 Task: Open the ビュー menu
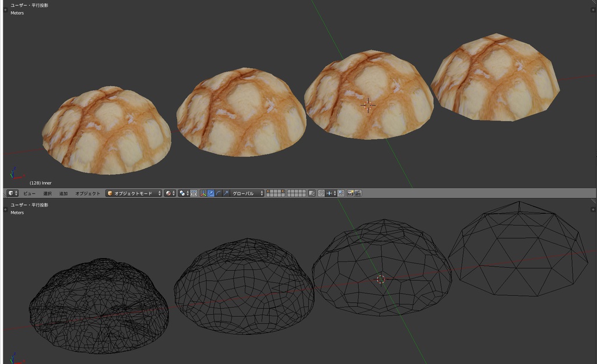point(29,193)
